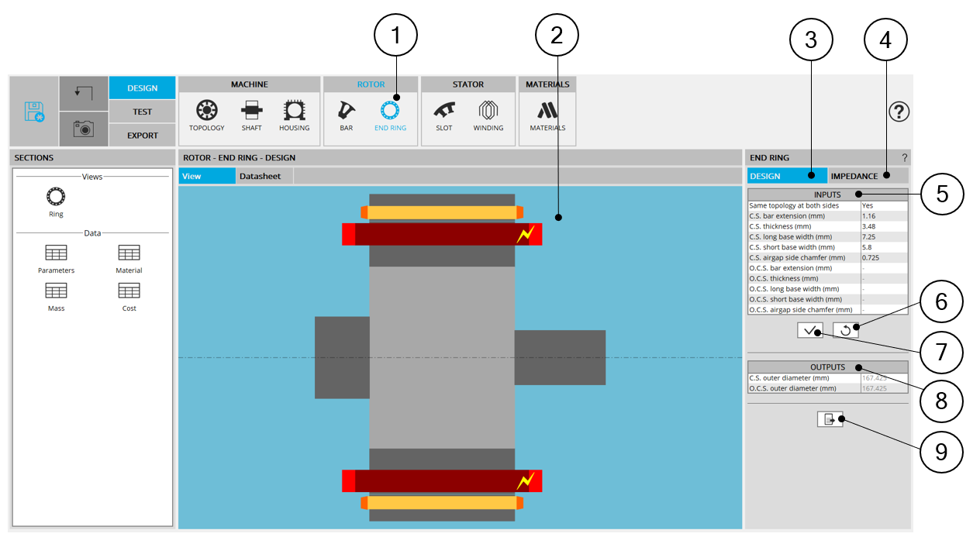
Task: Select the Housing icon
Action: (x=294, y=115)
